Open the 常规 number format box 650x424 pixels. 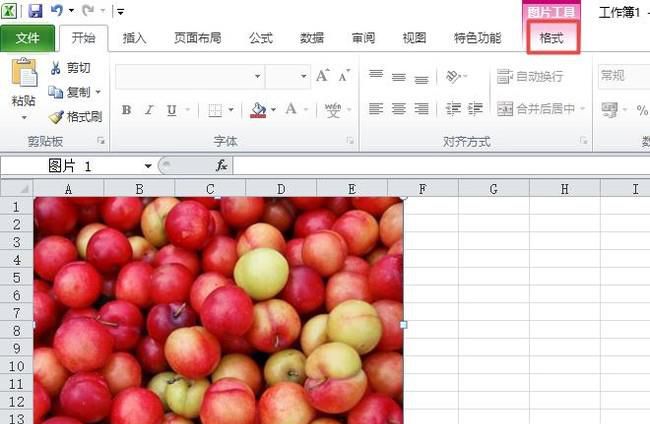coord(624,76)
